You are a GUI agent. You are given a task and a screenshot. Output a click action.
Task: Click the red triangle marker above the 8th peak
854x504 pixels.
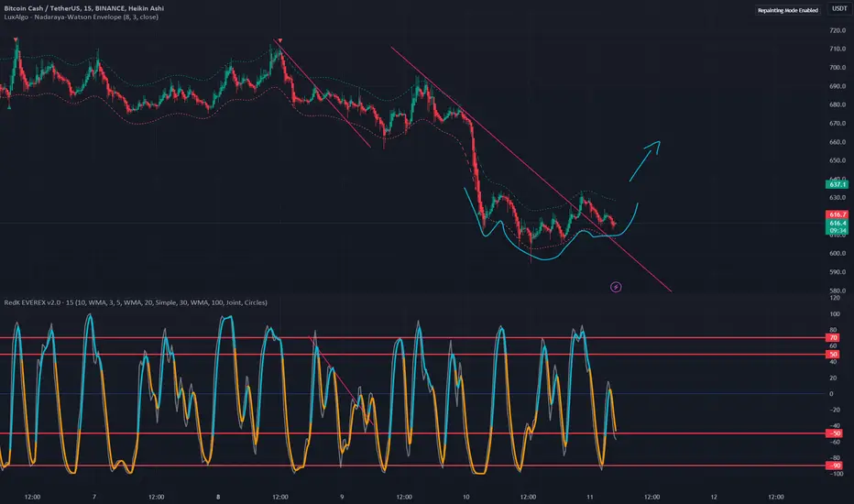(280, 41)
